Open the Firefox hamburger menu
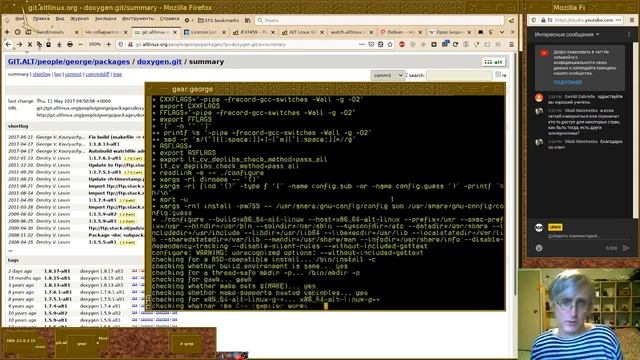Viewport: 640px width, 360px height. [x=511, y=44]
